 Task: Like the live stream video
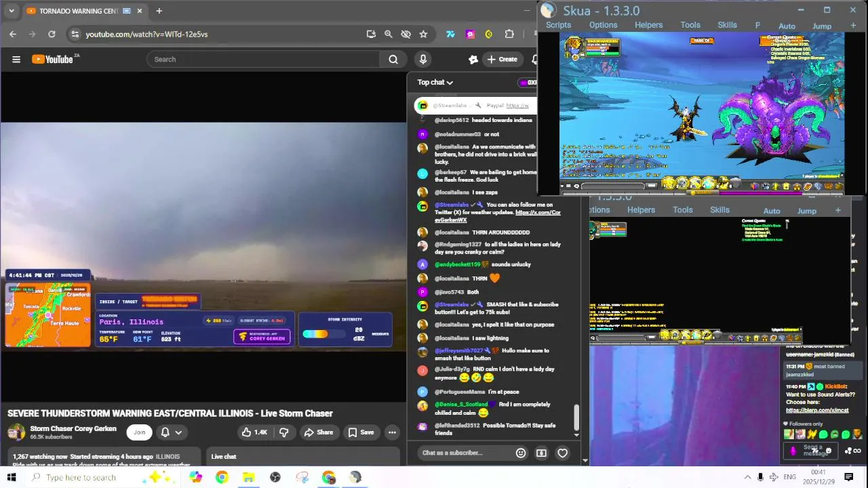point(255,432)
